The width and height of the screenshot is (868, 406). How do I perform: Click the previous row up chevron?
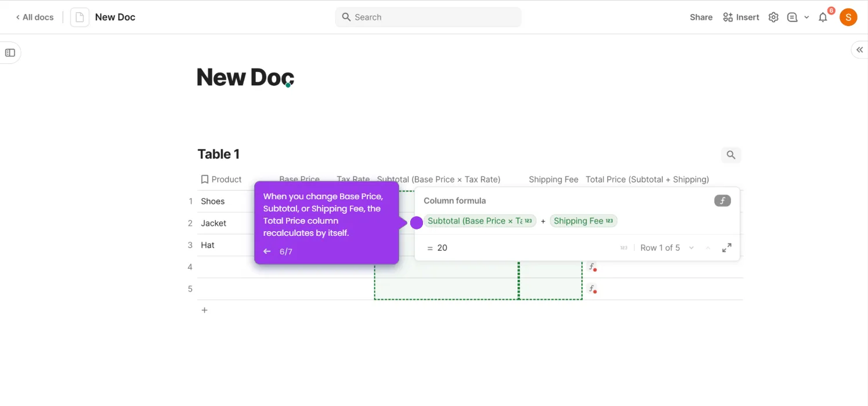708,248
